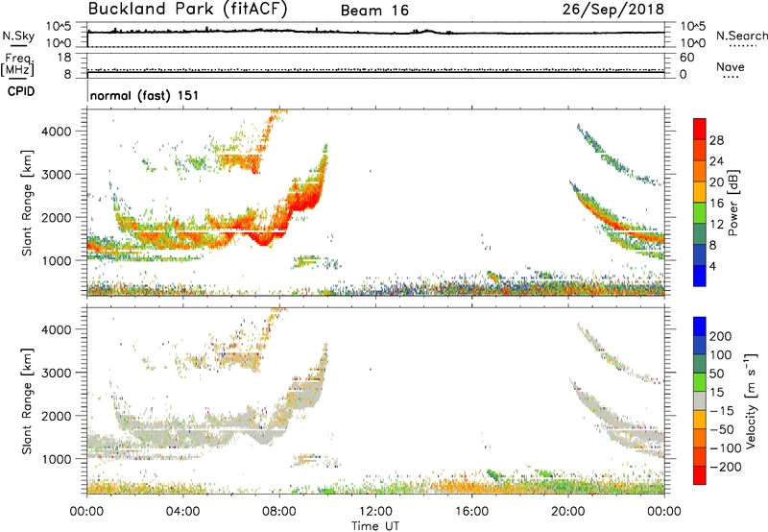This screenshot has height=532, width=768.
Task: Click the 26/Sep/2018 date label
Action: point(613,10)
